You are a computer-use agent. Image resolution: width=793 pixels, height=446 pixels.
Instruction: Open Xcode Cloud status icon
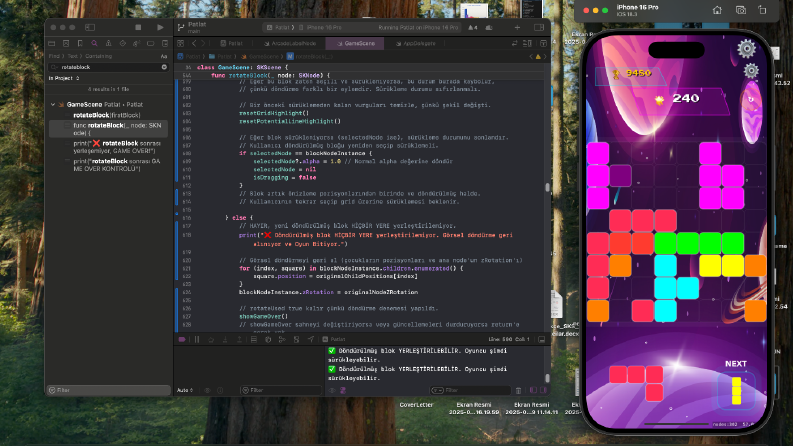click(489, 27)
